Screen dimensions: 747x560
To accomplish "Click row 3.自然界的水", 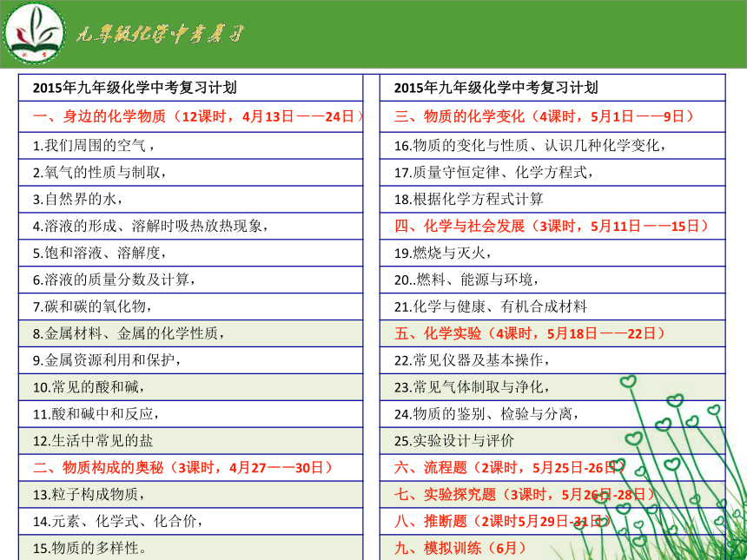I will (190, 199).
